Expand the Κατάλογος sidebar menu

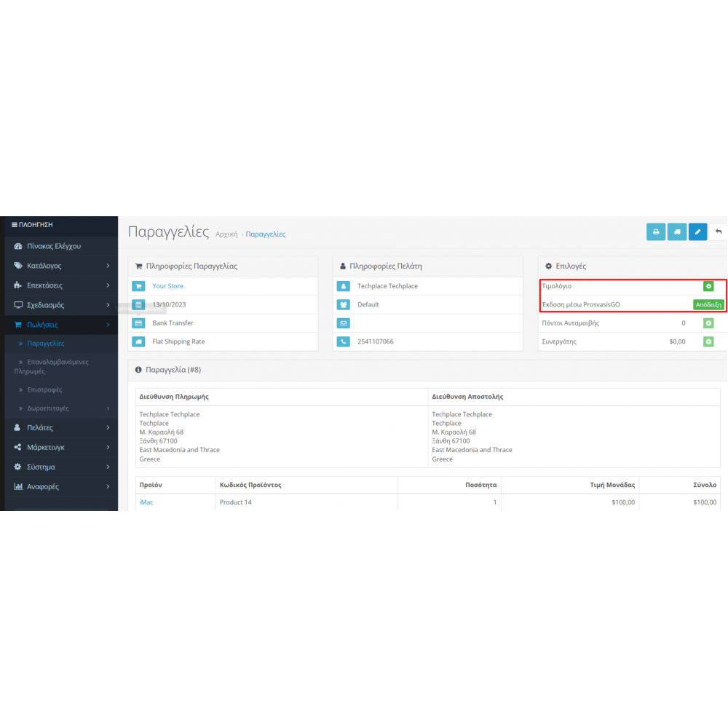point(61,266)
